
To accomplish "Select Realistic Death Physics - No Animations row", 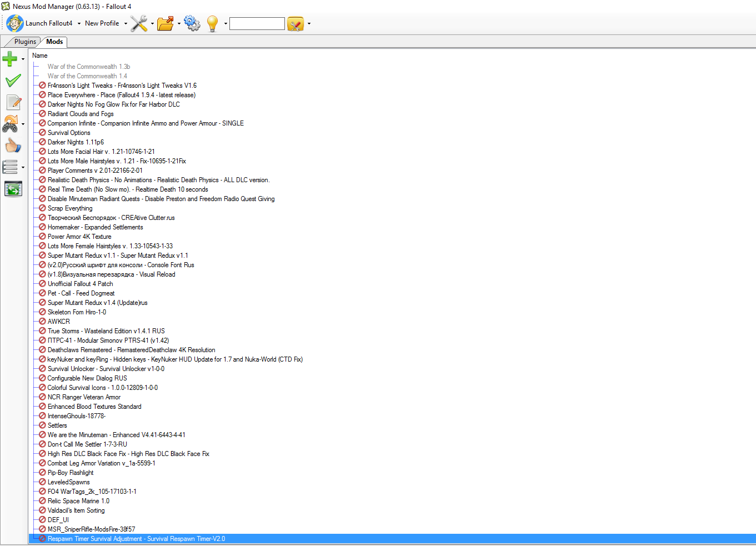I will tap(158, 180).
